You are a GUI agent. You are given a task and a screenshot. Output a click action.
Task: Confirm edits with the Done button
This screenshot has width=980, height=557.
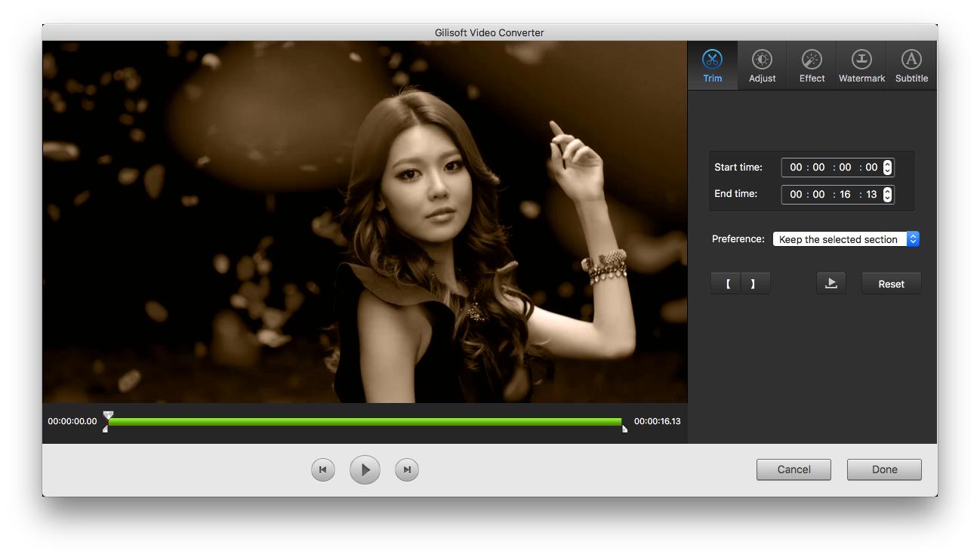pos(884,469)
